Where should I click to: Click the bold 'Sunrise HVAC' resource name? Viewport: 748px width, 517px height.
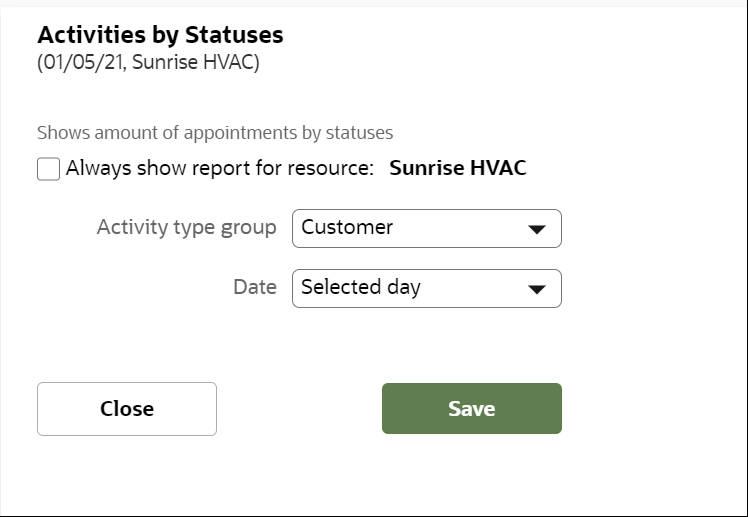point(457,168)
